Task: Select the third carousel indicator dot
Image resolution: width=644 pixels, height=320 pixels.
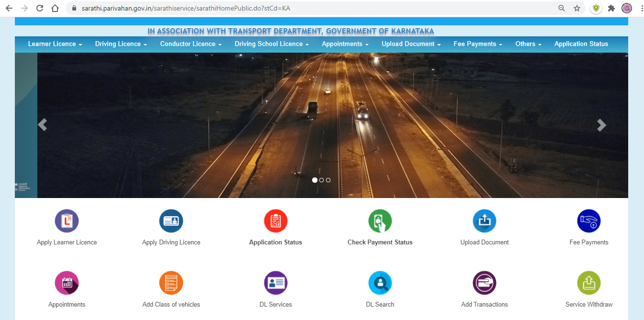Action: click(x=328, y=180)
